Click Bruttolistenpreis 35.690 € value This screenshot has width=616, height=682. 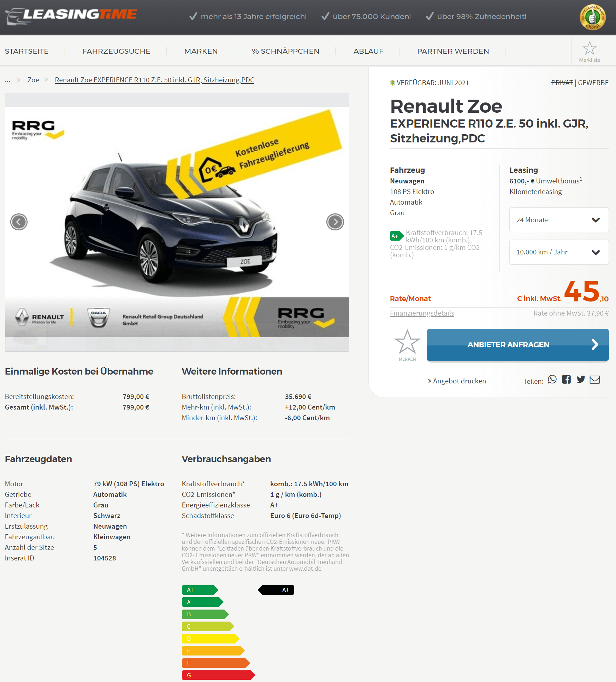[298, 396]
